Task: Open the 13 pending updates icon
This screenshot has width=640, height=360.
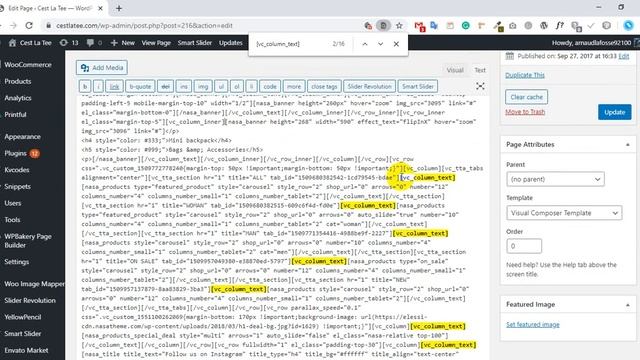Action: pos(69,42)
